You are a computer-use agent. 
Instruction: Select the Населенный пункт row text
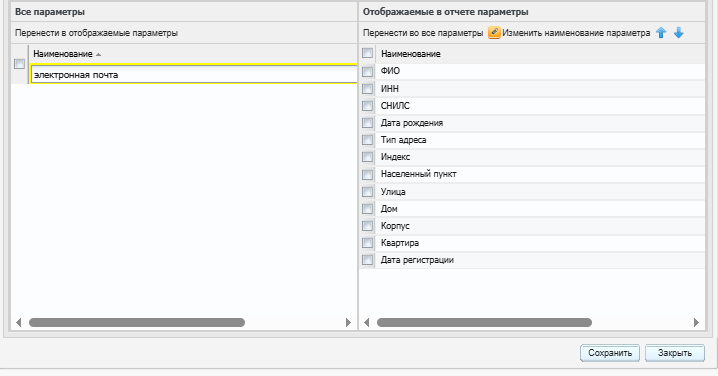coord(419,174)
